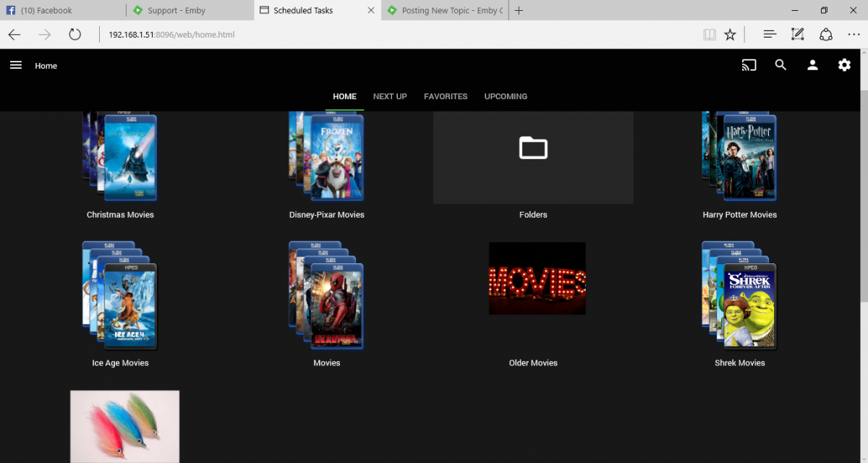This screenshot has height=463, width=868.
Task: Click the Shrek Movies label
Action: [x=739, y=363]
